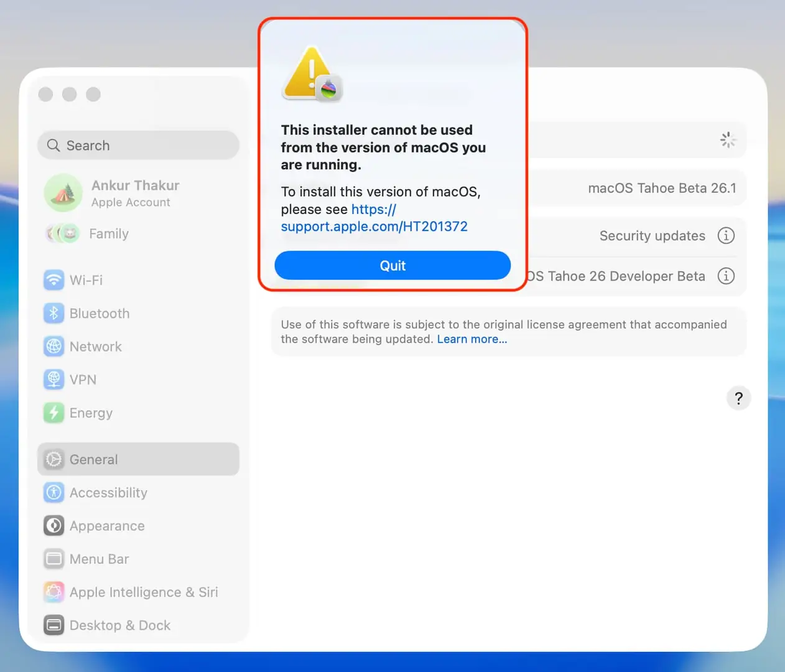Click the Family avatars icon
This screenshot has width=785, height=672.
[x=63, y=234]
